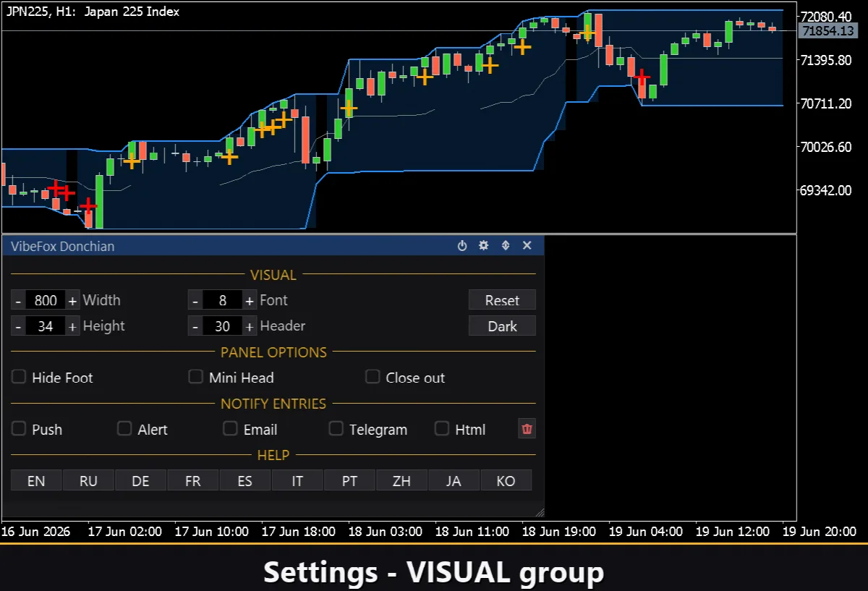This screenshot has width=868, height=591.
Task: Increase the Width value with plus
Action: click(72, 300)
